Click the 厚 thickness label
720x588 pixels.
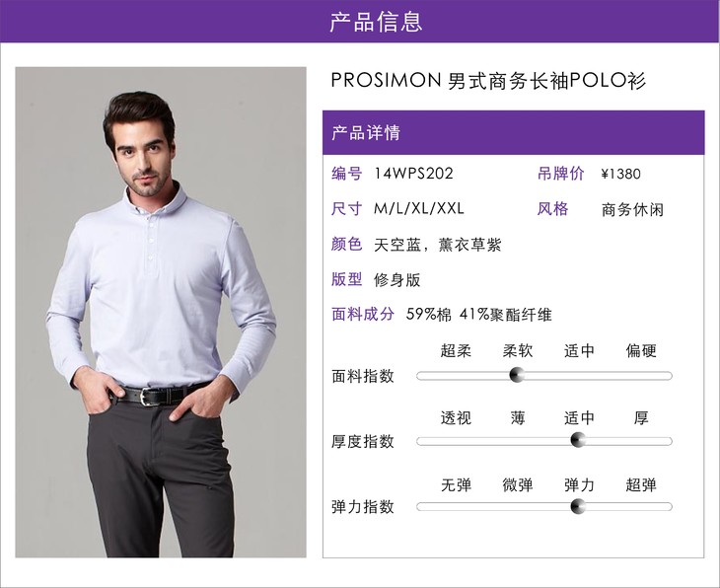click(x=641, y=417)
